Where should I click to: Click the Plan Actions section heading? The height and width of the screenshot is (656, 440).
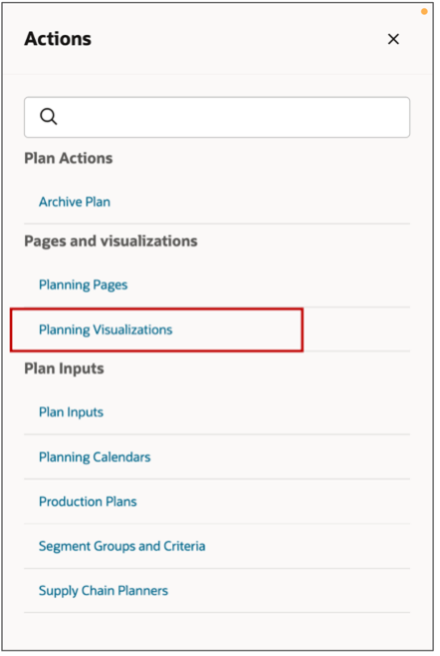69,159
